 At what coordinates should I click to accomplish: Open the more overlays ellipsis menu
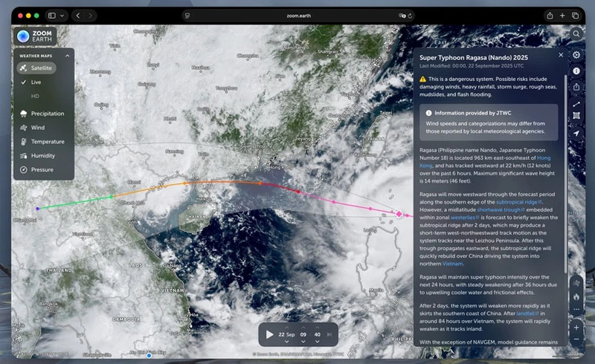[x=577, y=309]
